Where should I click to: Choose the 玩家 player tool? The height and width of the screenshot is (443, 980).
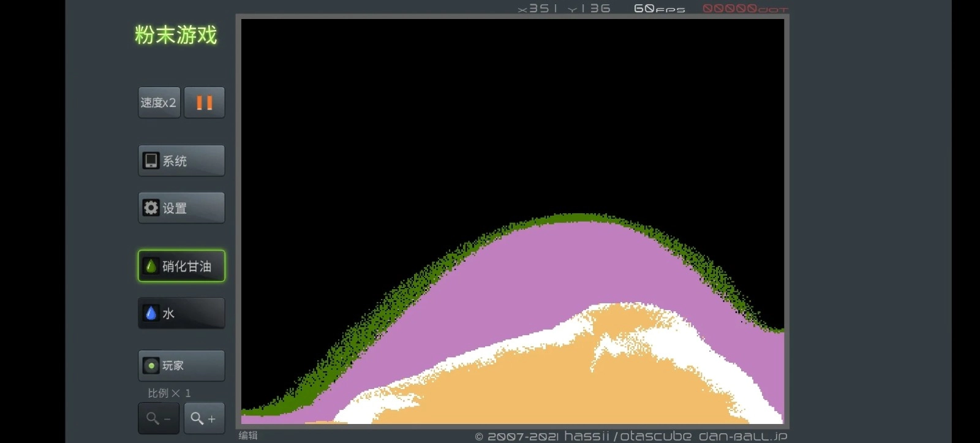click(181, 366)
